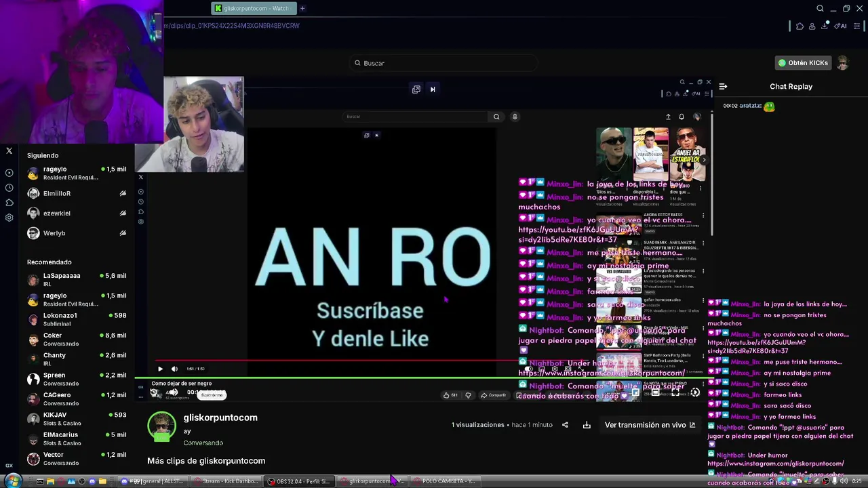
Task: Open the browser AI assistant icon
Action: coord(841,26)
